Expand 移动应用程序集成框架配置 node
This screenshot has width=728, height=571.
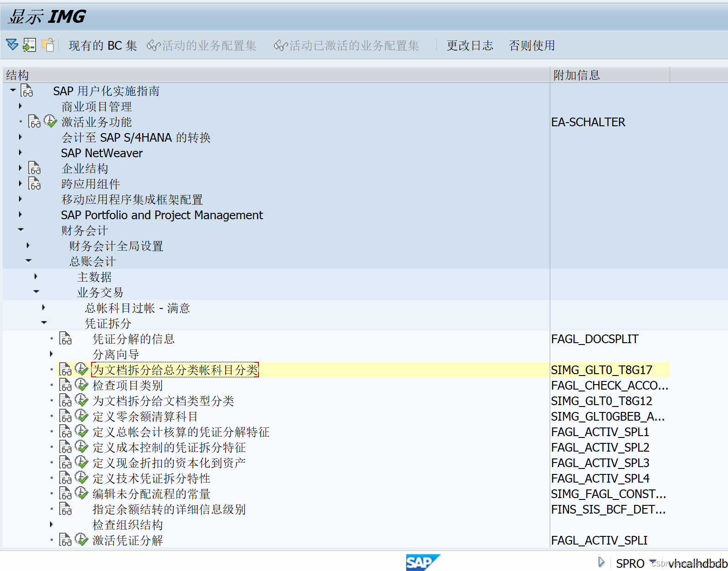[20, 199]
